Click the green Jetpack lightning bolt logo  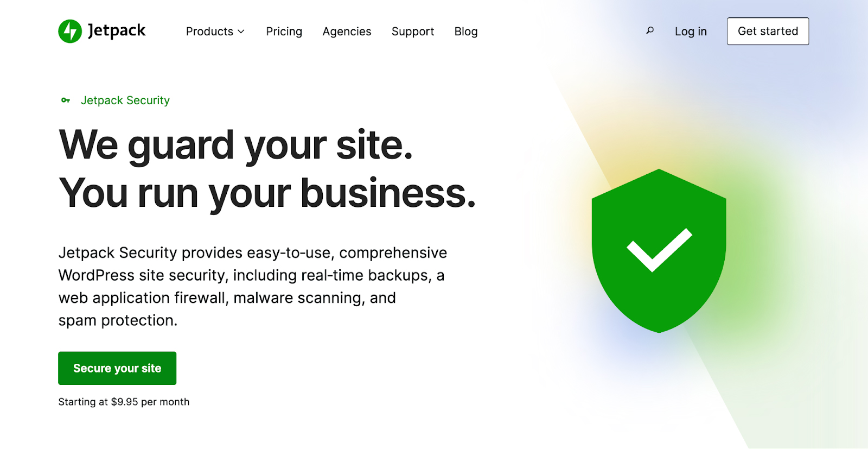click(70, 31)
